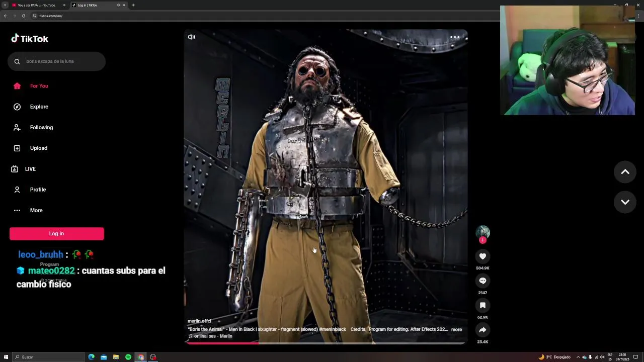Open merlin.offcl username link
This screenshot has width=644, height=362.
[x=199, y=321]
